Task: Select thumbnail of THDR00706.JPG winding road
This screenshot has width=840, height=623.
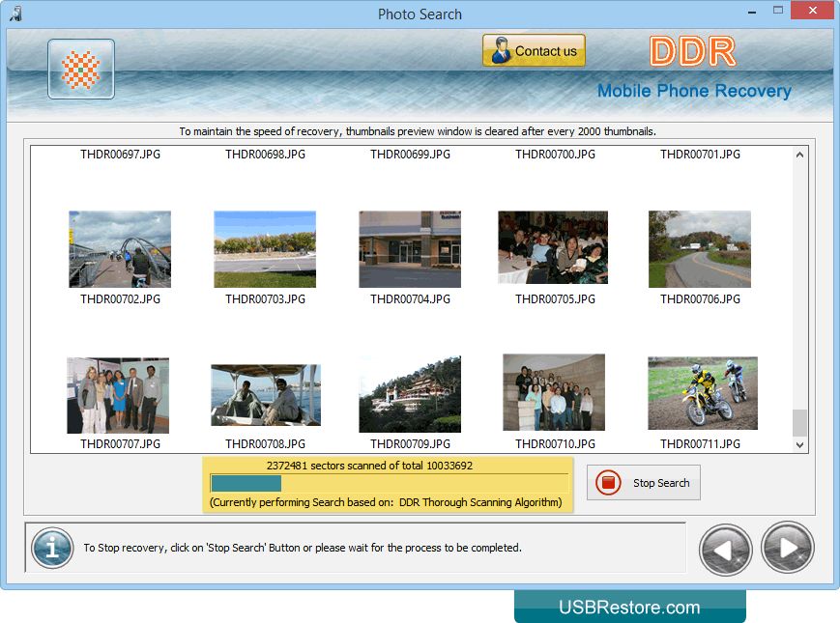Action: click(700, 249)
